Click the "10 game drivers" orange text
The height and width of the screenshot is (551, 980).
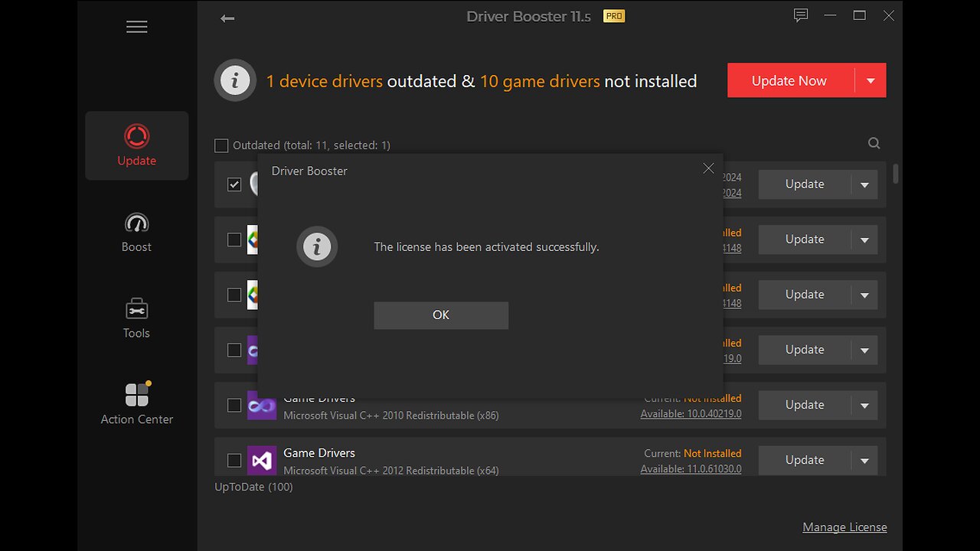(x=540, y=81)
